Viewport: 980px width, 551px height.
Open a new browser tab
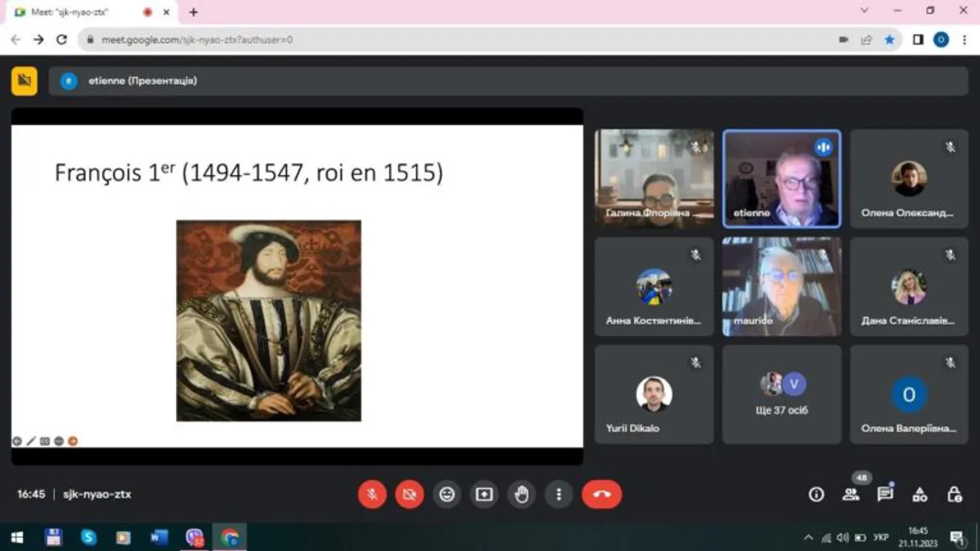(x=194, y=12)
